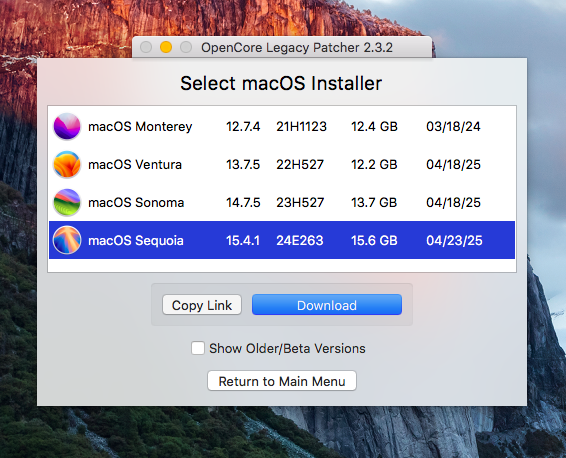
Task: Click the macOS Sequoia installer icon
Action: click(x=67, y=240)
